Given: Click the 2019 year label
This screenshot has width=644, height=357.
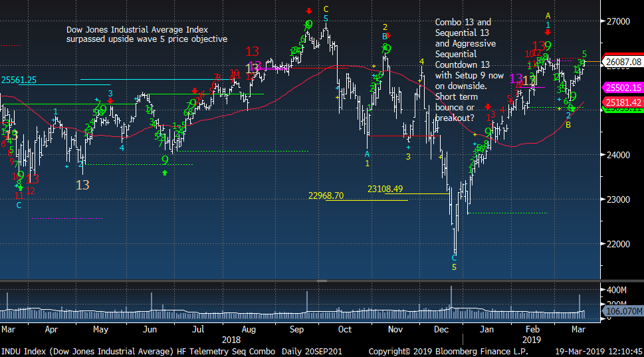Looking at the screenshot, I should pos(532,340).
